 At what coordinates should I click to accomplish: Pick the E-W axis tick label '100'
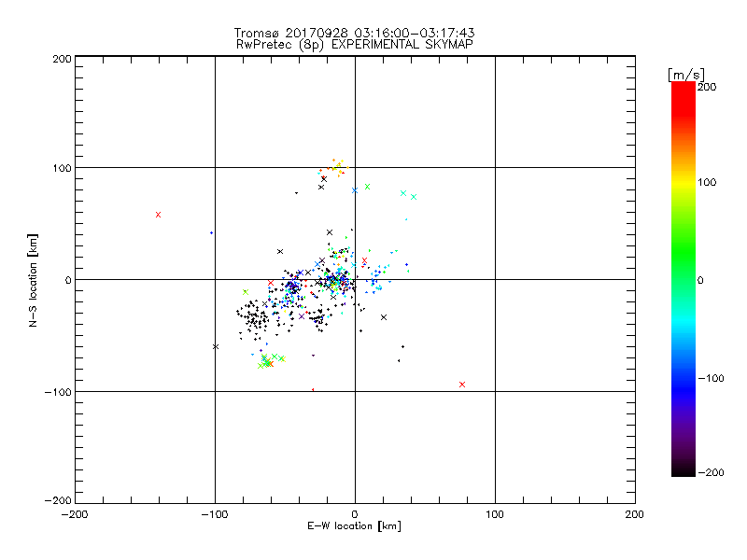pos(495,514)
